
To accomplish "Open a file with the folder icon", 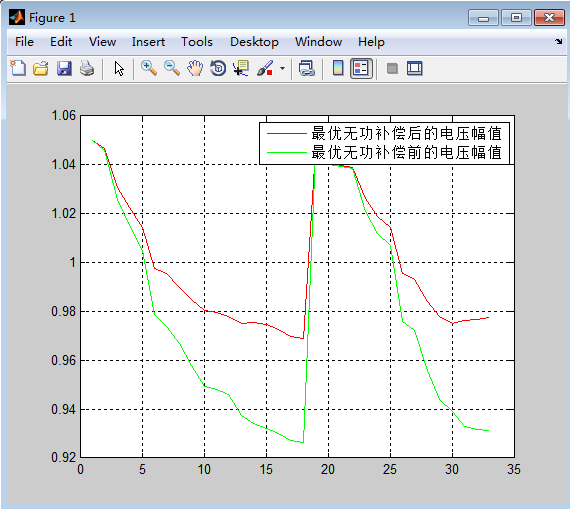I will click(41, 68).
